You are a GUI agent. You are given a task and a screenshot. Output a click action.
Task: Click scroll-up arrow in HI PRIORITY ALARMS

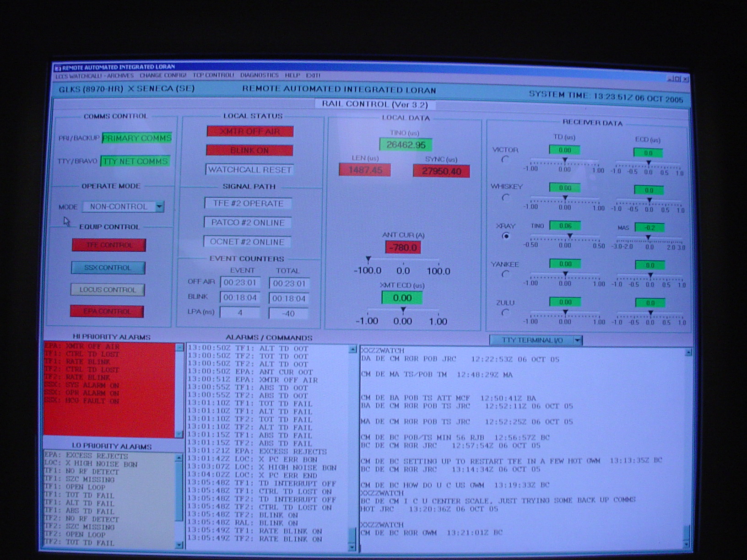(x=179, y=348)
